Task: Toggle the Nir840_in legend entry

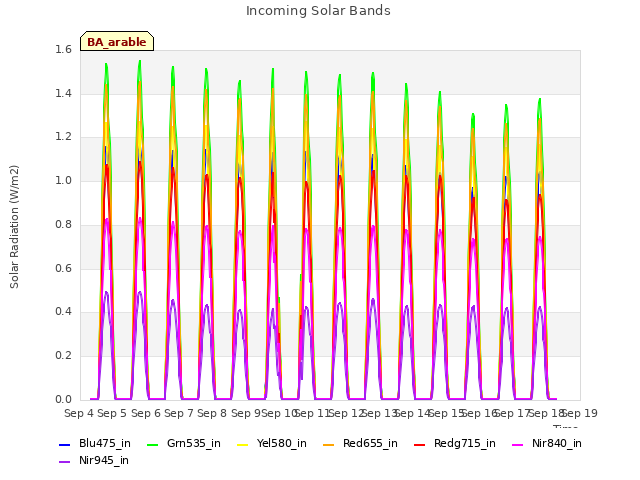Action: (547, 444)
